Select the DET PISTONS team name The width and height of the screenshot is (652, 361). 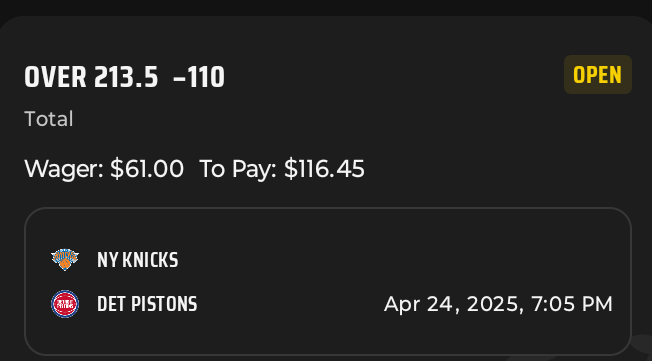coord(147,304)
